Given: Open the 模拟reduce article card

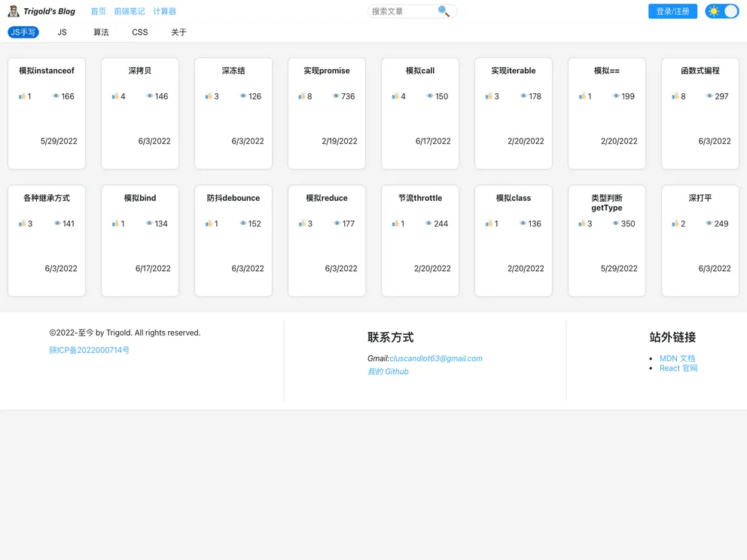Looking at the screenshot, I should (326, 240).
